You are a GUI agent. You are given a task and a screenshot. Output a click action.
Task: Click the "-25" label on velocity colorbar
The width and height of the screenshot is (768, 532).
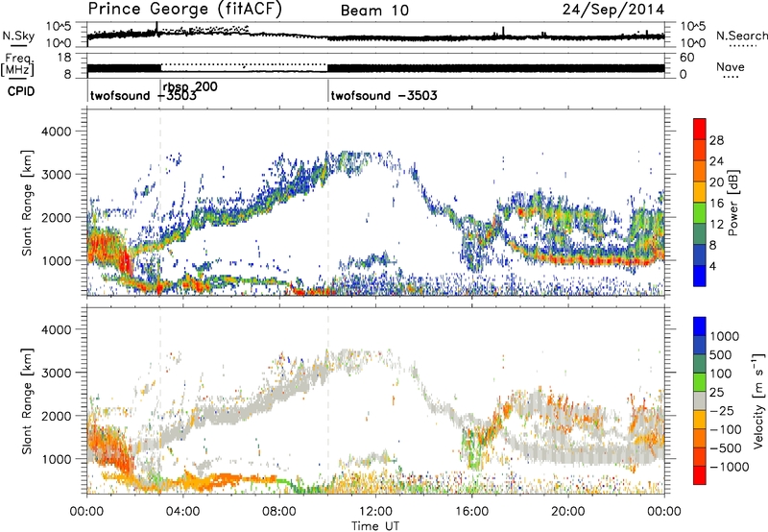[722, 411]
